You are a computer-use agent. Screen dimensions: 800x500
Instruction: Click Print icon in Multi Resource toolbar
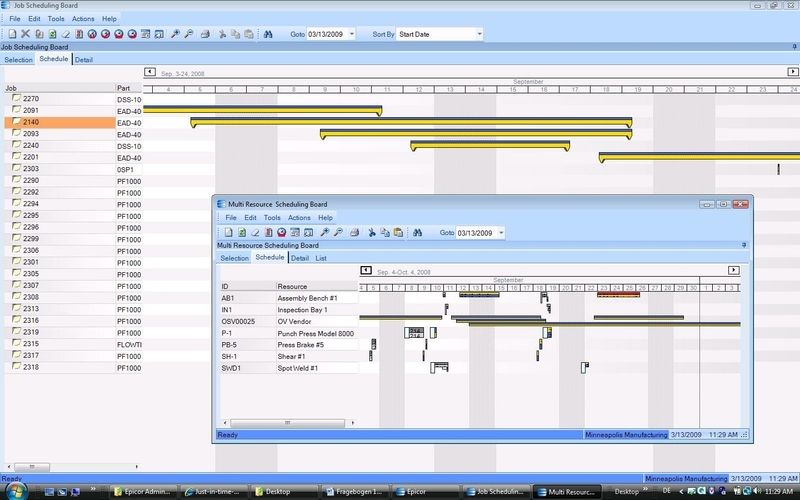coord(352,232)
